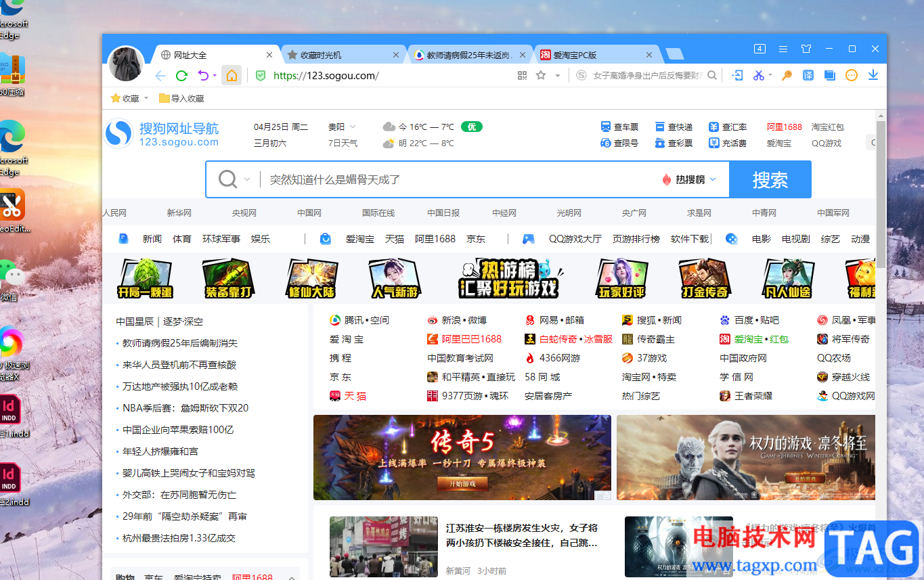Open the browser hamburger main menu
Screen dimensions: 924x580
(x=783, y=49)
